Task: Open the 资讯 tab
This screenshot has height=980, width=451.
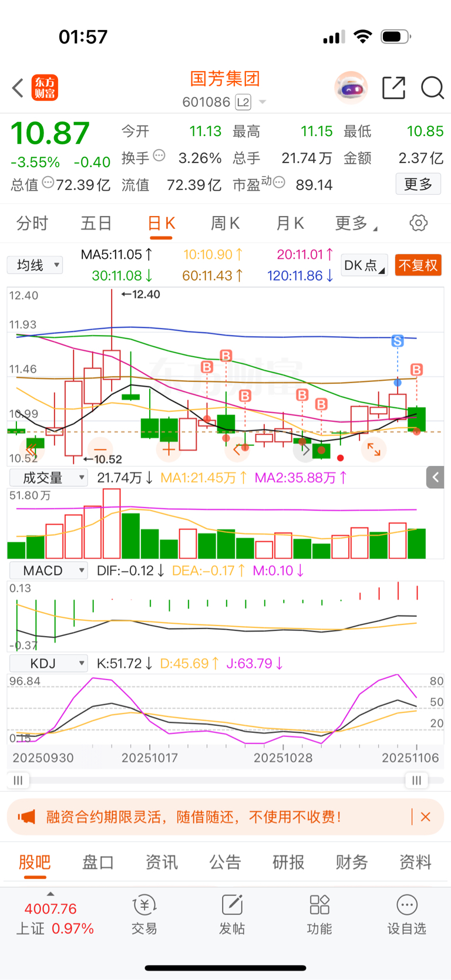Action: pyautogui.click(x=161, y=862)
